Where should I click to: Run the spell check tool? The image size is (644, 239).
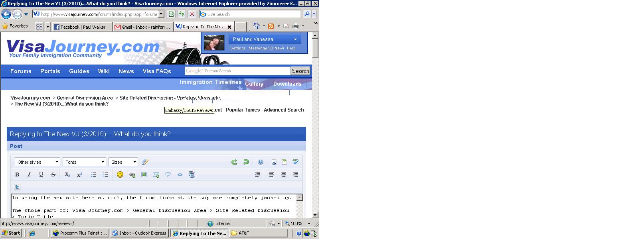click(296, 162)
